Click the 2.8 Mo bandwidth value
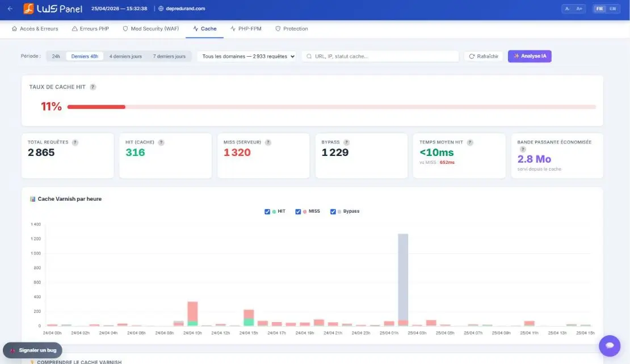This screenshot has height=364, width=630. pyautogui.click(x=535, y=159)
